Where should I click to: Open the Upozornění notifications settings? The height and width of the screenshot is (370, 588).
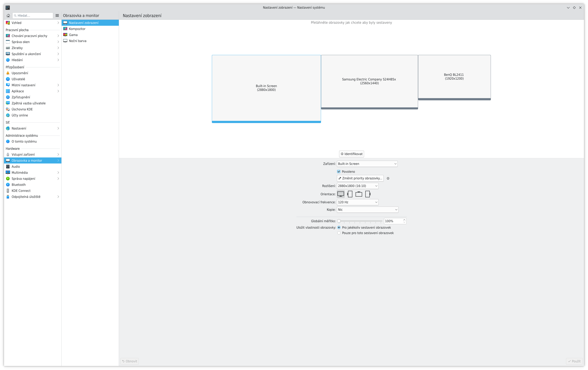pyautogui.click(x=20, y=73)
